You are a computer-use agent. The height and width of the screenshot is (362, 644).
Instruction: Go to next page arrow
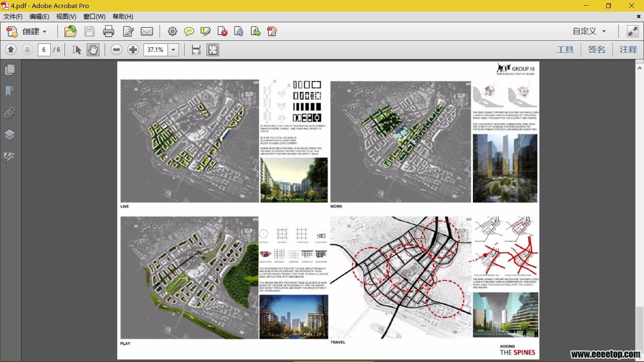pos(27,49)
